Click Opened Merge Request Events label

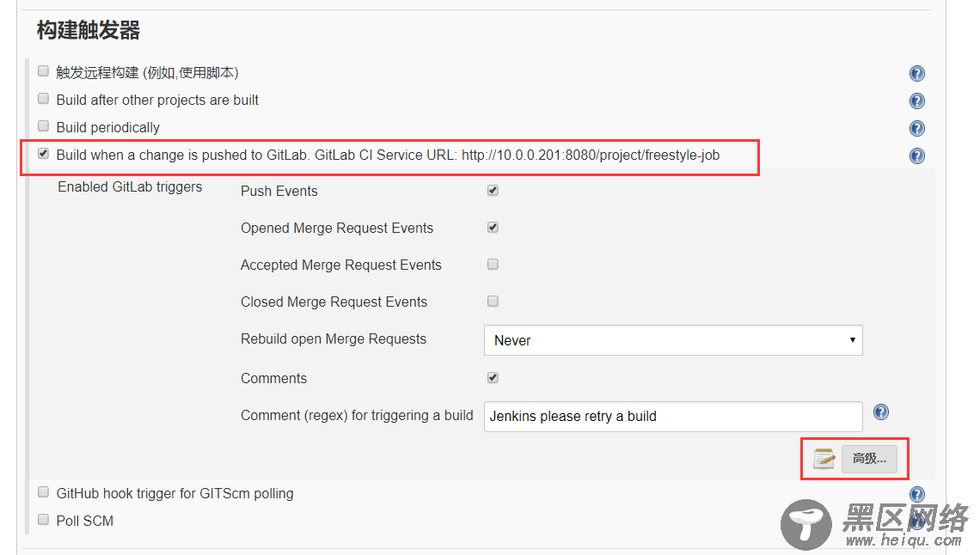[337, 229]
